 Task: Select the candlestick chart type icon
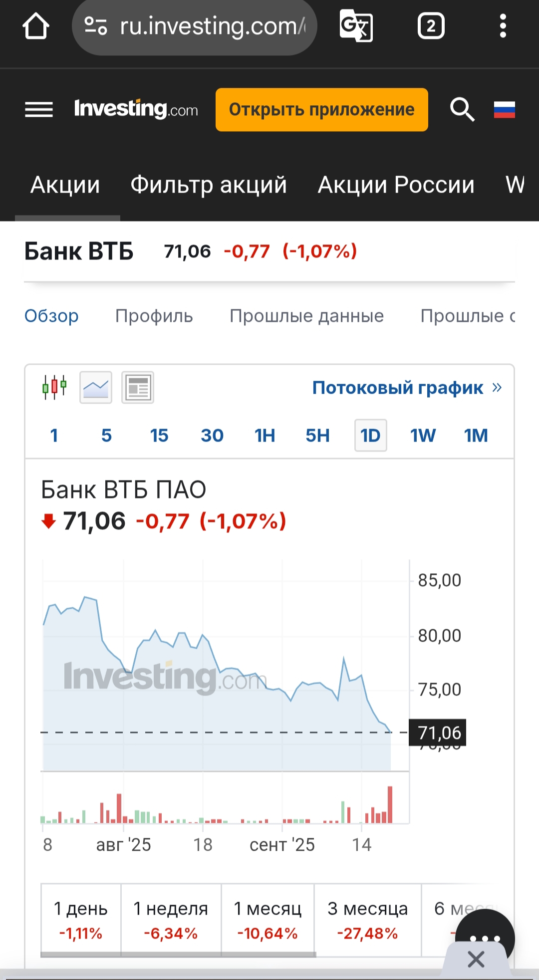point(54,387)
